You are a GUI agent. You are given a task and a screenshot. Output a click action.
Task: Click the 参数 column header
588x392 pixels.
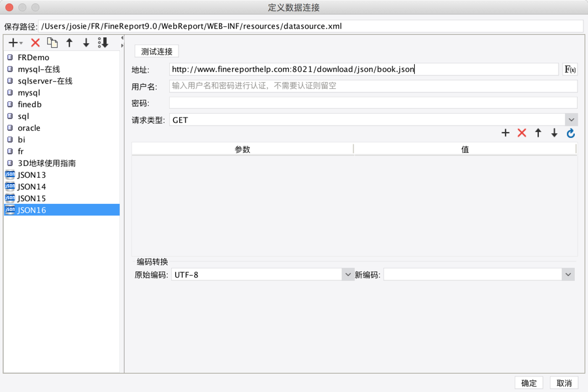pyautogui.click(x=242, y=150)
